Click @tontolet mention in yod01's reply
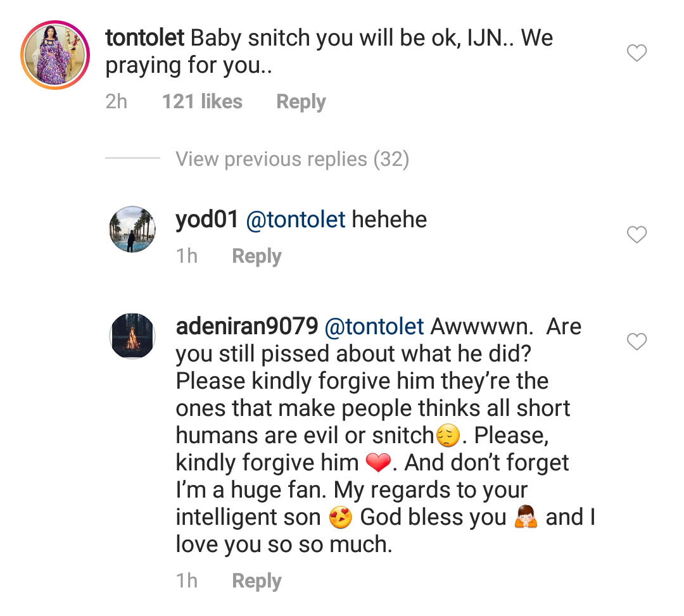This screenshot has width=684, height=616. [295, 220]
